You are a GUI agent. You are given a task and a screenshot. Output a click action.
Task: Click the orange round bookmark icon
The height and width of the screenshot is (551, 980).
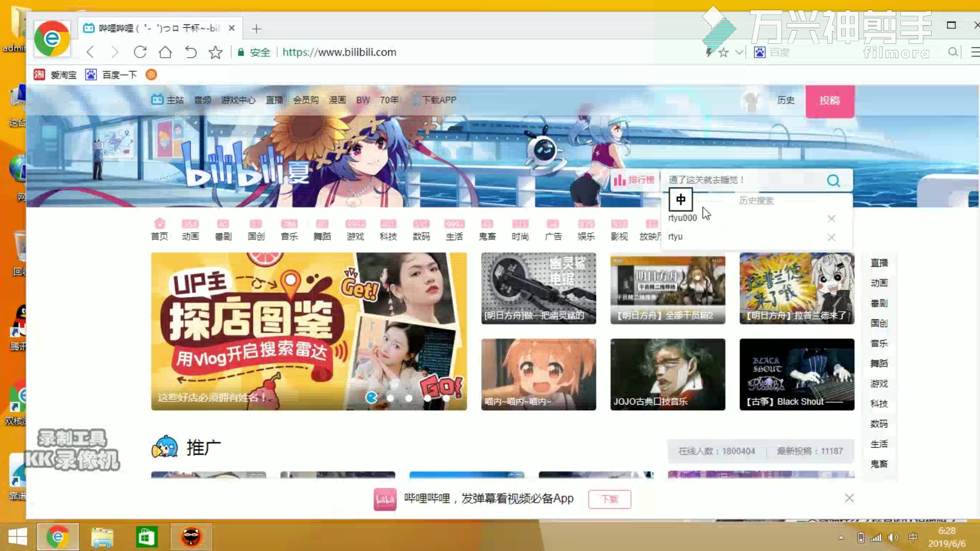(x=151, y=75)
